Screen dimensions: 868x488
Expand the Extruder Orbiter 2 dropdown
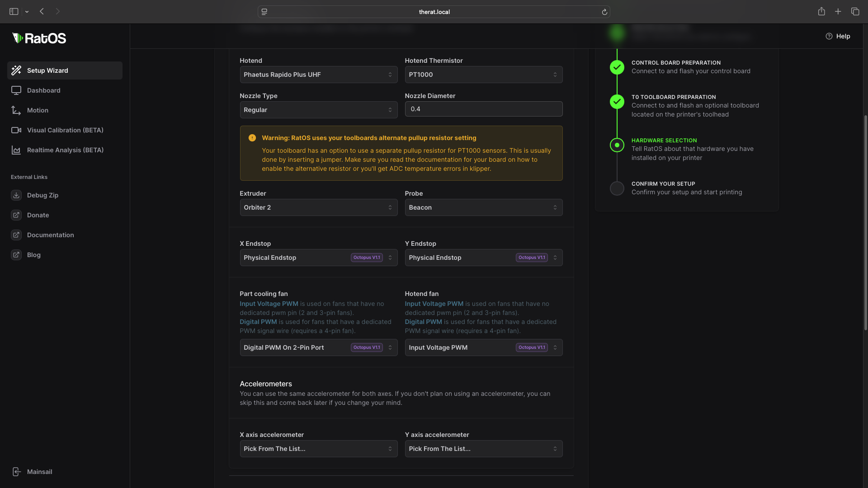(318, 207)
